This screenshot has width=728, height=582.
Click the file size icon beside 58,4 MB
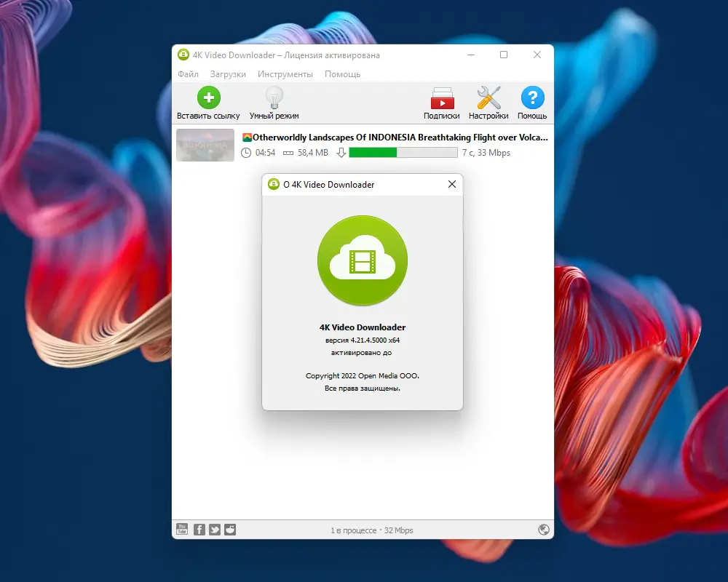288,153
